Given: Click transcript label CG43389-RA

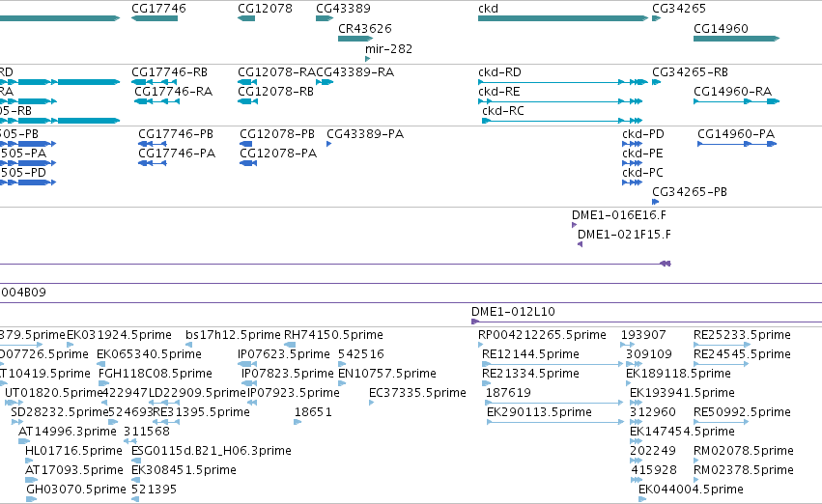Looking at the screenshot, I should coord(354,71).
